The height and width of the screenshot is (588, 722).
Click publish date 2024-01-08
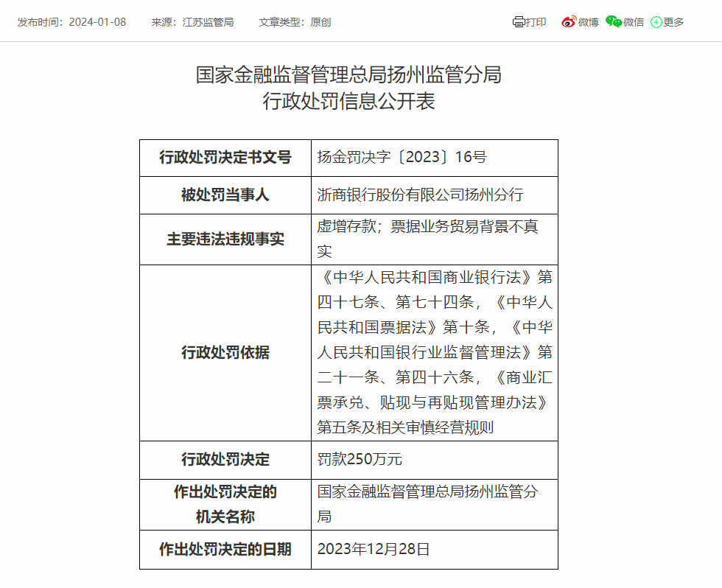click(x=97, y=22)
